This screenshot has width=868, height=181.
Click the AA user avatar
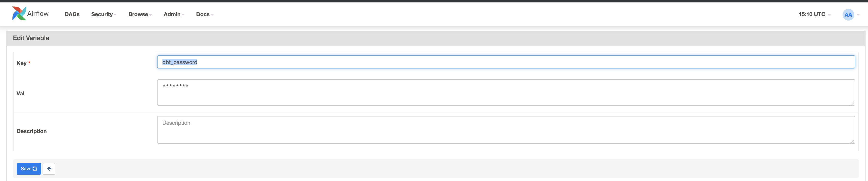pos(848,14)
